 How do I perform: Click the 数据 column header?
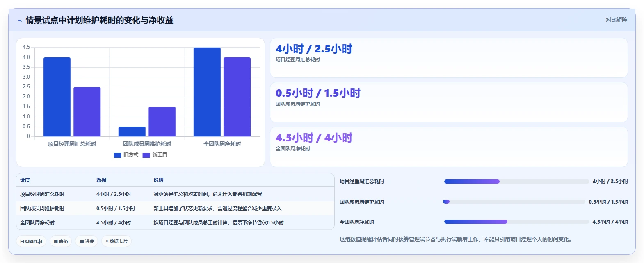tap(101, 180)
